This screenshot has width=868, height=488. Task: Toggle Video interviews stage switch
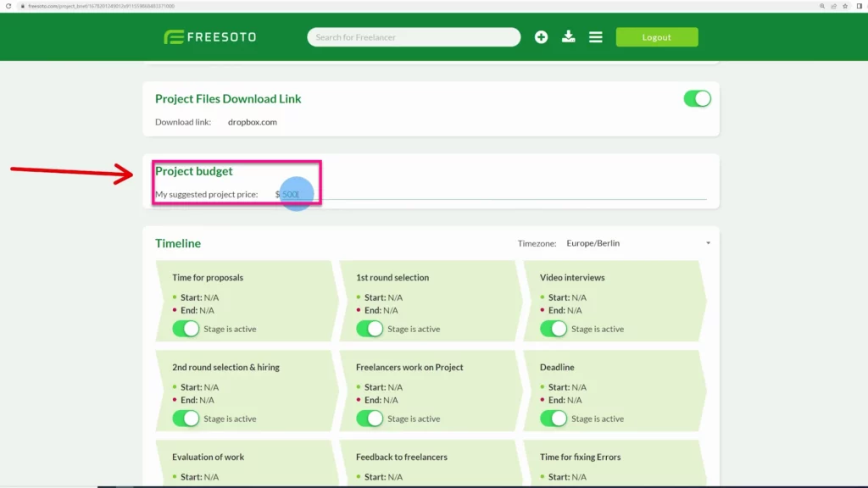pyautogui.click(x=553, y=329)
